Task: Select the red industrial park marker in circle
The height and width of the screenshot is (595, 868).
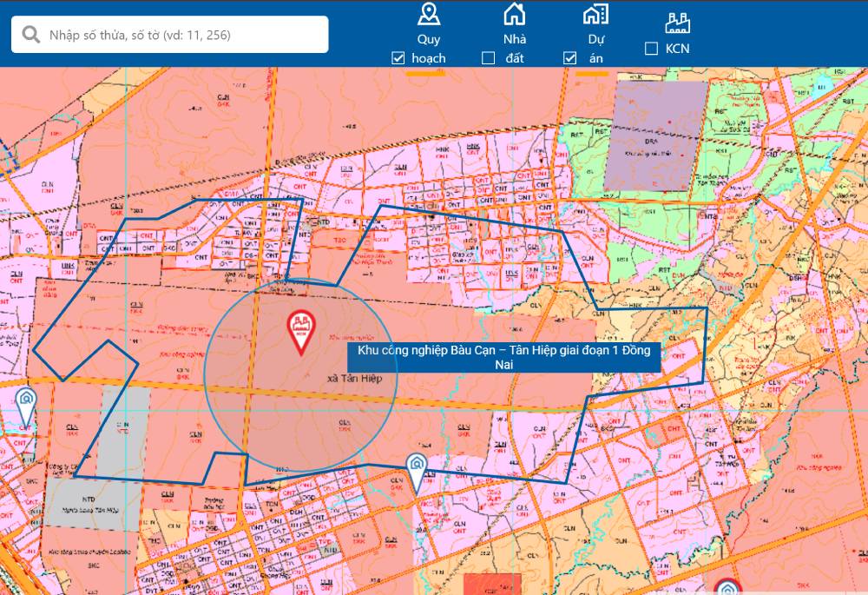Action: (301, 331)
